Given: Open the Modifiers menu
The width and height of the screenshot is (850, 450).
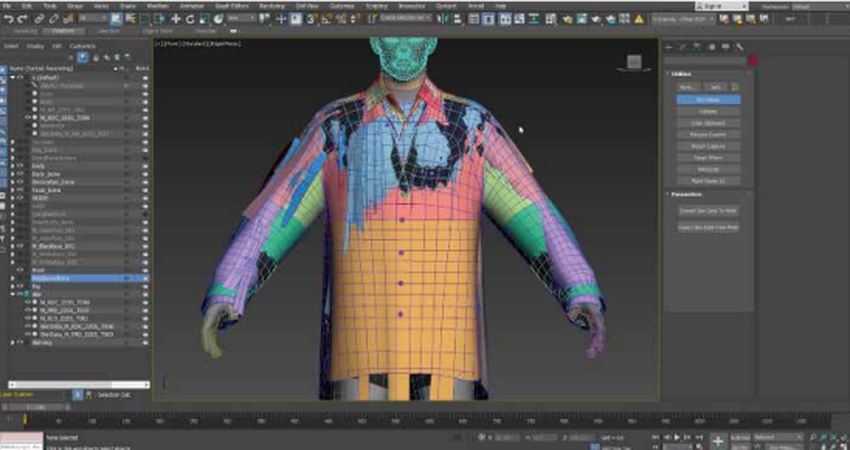Looking at the screenshot, I should click(x=157, y=6).
